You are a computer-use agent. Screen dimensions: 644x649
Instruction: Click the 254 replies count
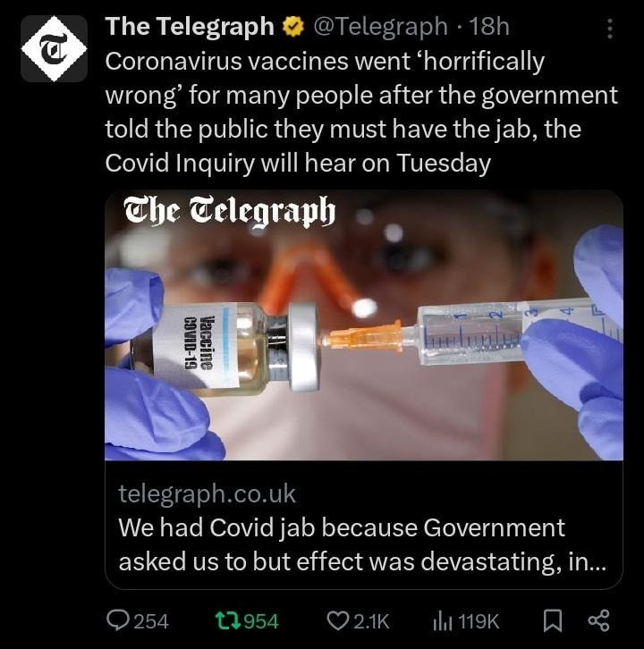point(151,621)
